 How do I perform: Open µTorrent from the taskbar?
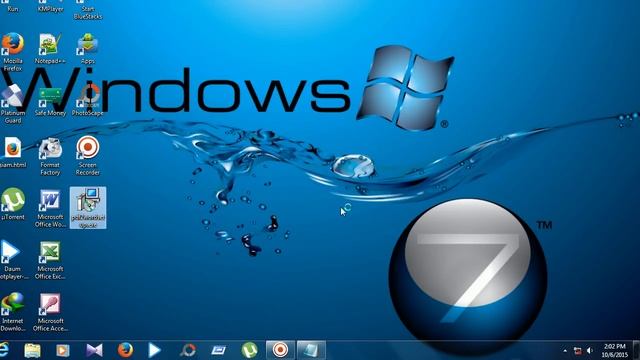[x=249, y=350]
